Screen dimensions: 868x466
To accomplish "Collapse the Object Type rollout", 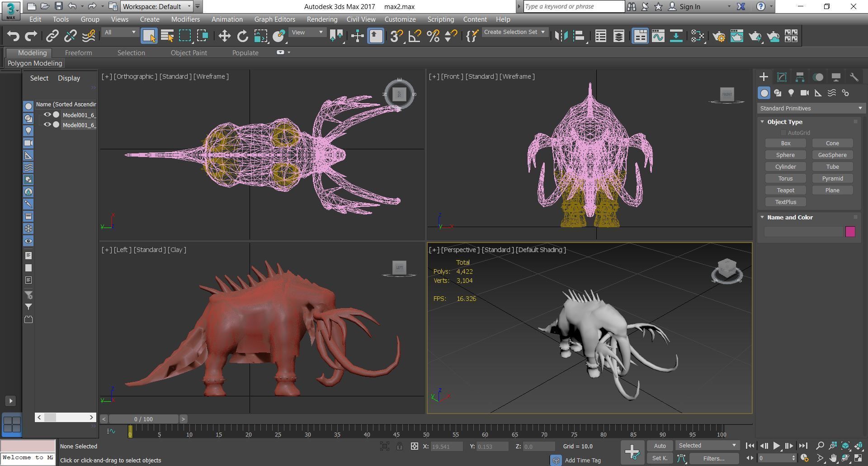I will pyautogui.click(x=784, y=122).
